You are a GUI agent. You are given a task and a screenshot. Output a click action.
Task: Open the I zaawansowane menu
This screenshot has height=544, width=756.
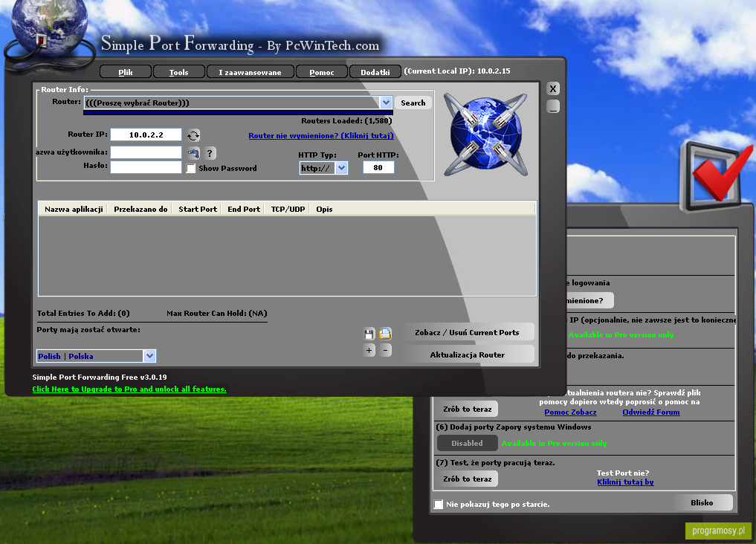pos(251,72)
